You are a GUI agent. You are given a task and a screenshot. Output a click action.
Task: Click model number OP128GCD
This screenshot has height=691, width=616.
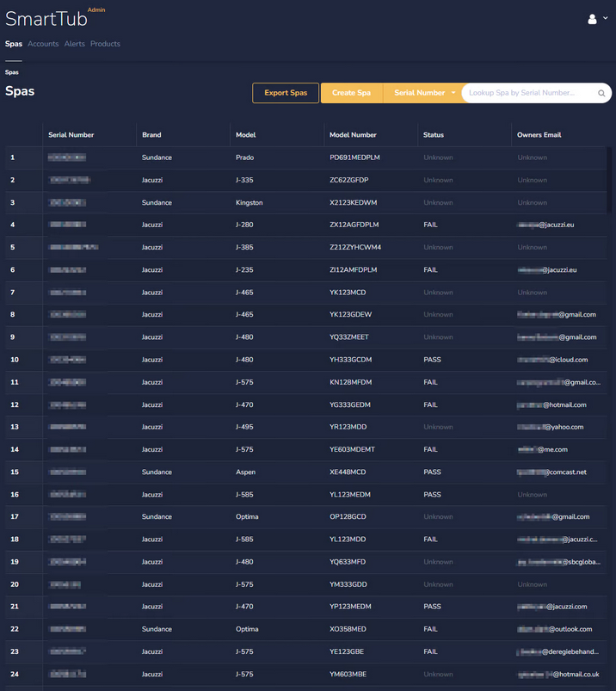pyautogui.click(x=348, y=516)
